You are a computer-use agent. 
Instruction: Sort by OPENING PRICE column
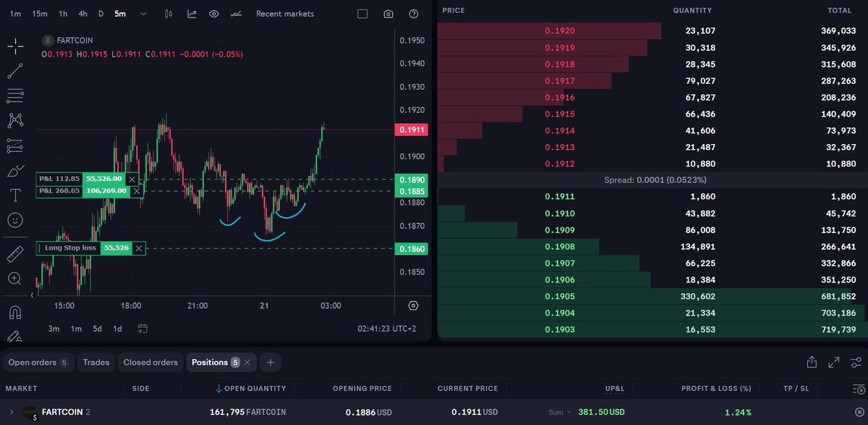pyautogui.click(x=362, y=389)
